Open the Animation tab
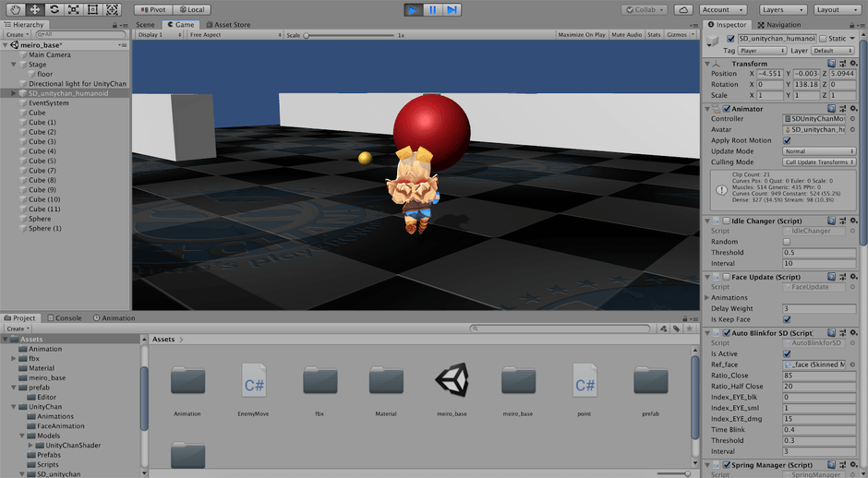The height and width of the screenshot is (478, 868). [x=114, y=317]
